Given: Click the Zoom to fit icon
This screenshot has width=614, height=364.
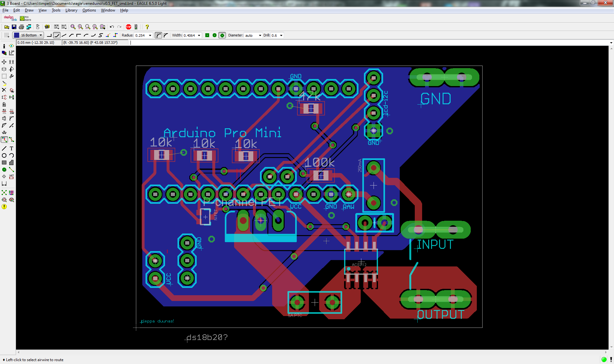Looking at the screenshot, I should (x=73, y=27).
